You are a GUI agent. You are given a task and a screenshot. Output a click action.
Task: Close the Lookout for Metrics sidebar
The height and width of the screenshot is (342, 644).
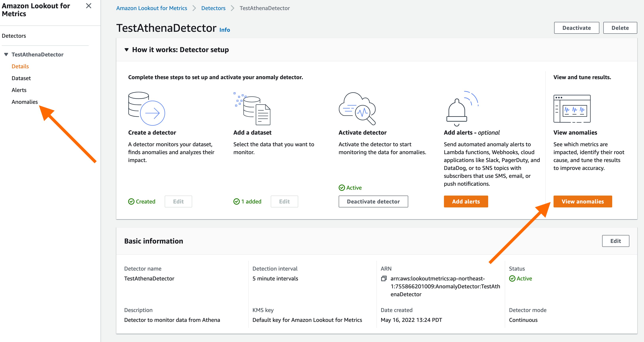pos(88,6)
